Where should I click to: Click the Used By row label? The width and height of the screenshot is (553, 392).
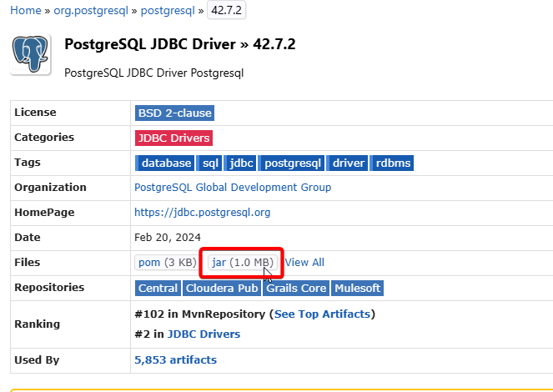37,360
